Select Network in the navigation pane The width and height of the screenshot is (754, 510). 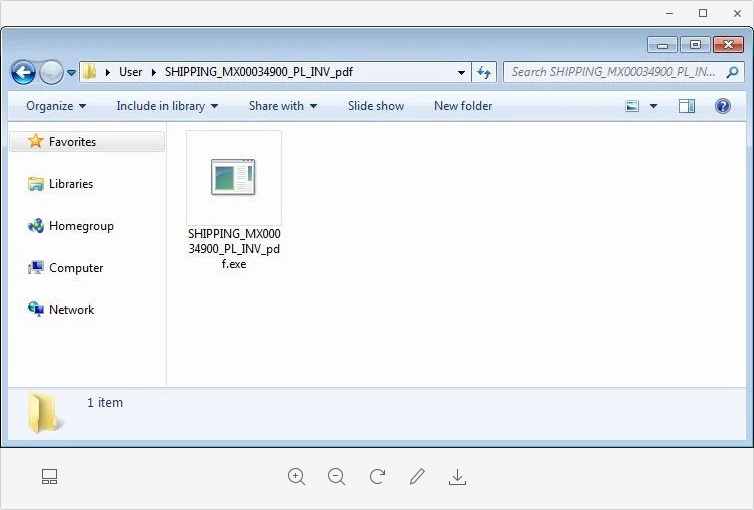(x=72, y=310)
